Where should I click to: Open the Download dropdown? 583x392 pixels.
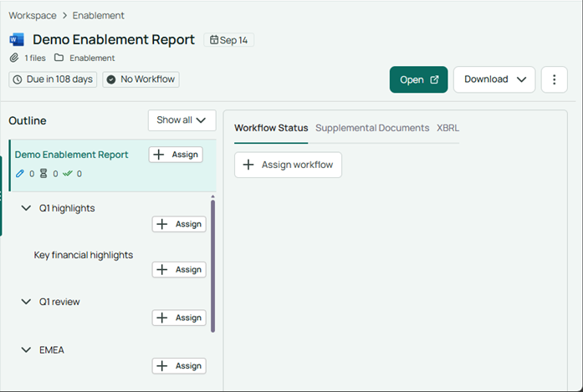click(494, 79)
